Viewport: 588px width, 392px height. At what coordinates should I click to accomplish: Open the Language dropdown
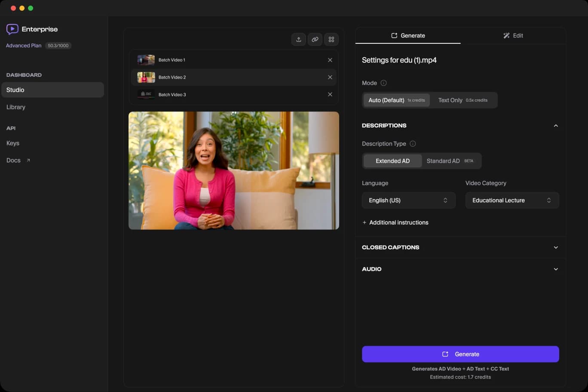(408, 200)
